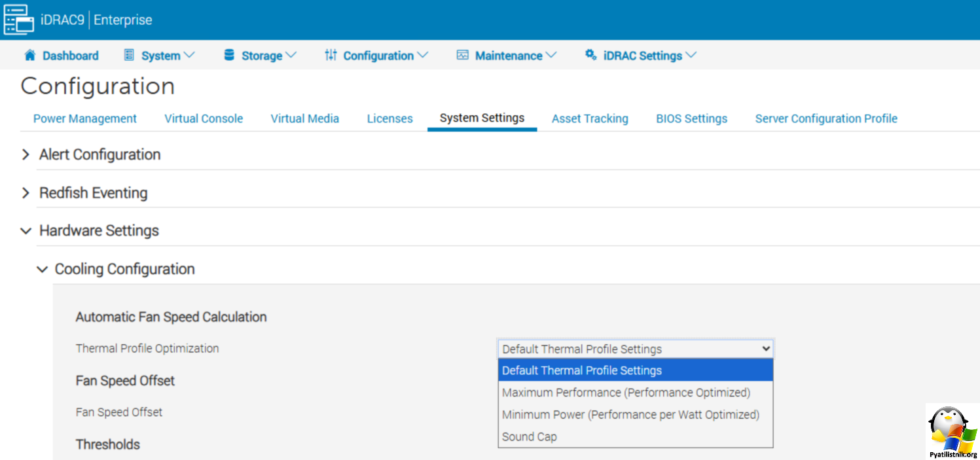Switch to the Power Management tab
Screen dimensions: 980x460
click(85, 118)
